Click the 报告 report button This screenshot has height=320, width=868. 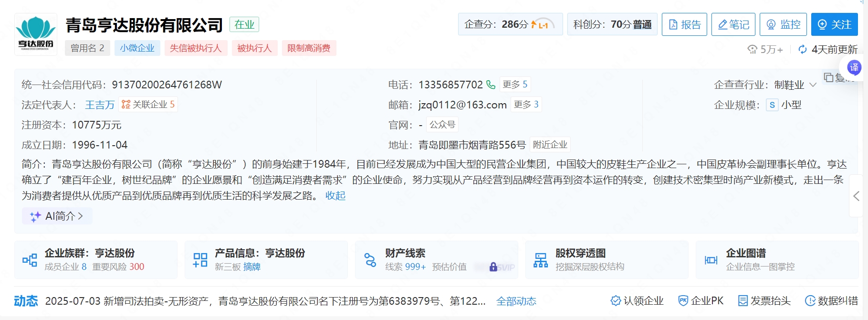coord(684,24)
